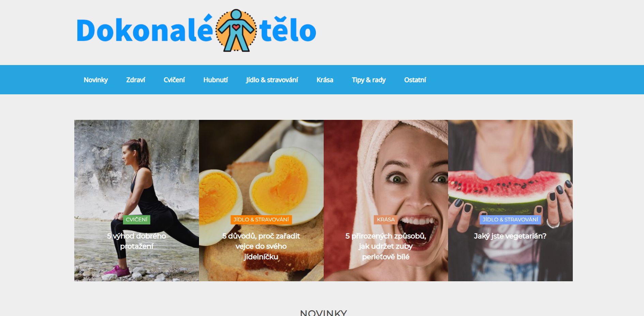Open Jídlo & stravování in the menu
The height and width of the screenshot is (316, 644).
click(x=272, y=80)
